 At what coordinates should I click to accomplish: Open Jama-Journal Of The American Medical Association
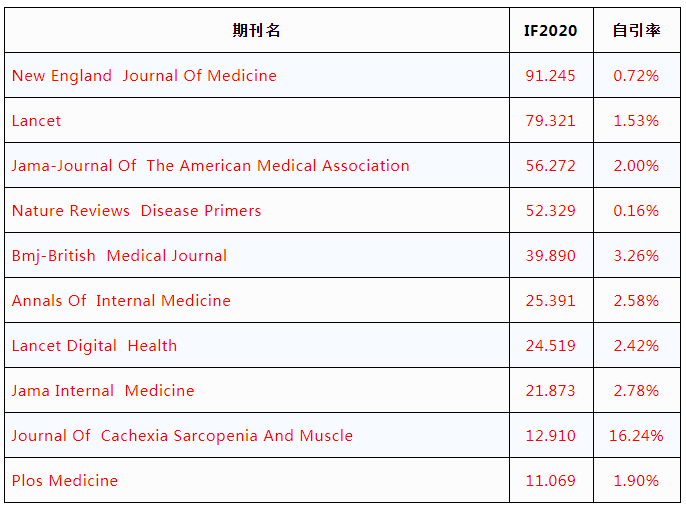tap(210, 166)
